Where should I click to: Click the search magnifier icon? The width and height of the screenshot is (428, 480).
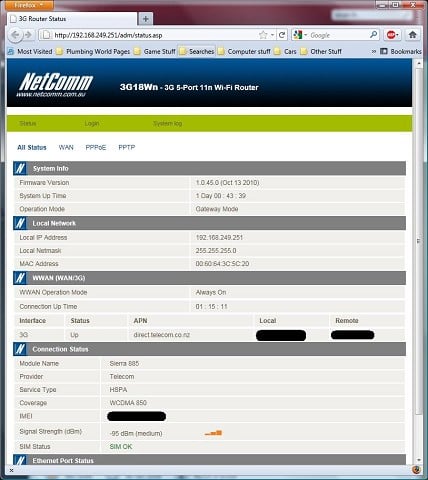[x=373, y=34]
